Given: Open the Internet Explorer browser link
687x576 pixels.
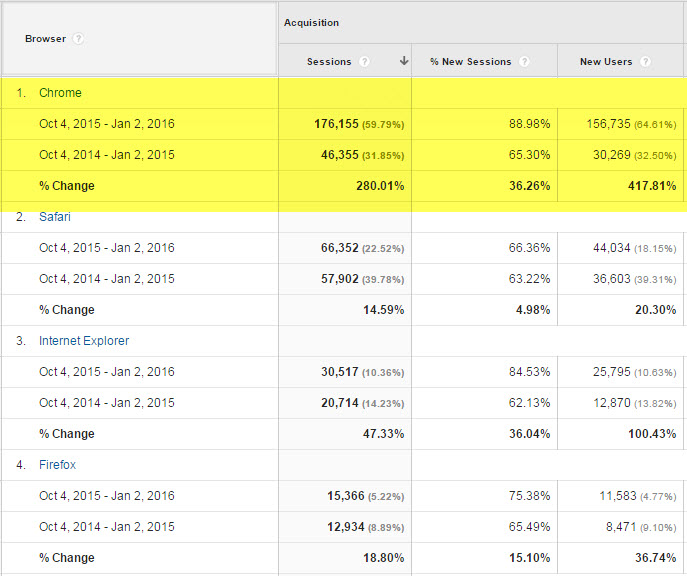Looking at the screenshot, I should pyautogui.click(x=84, y=341).
